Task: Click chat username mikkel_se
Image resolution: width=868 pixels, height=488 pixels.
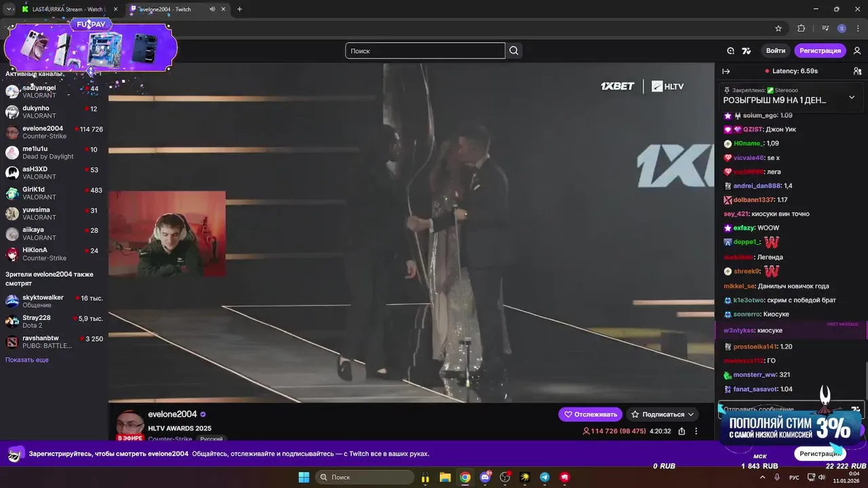Action: (x=738, y=286)
